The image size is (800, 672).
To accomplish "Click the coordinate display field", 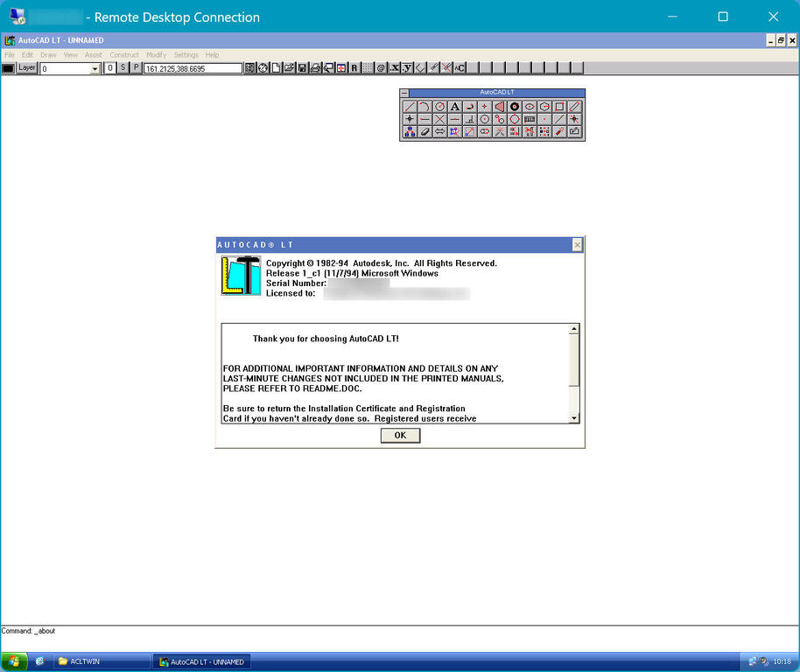I will [193, 68].
